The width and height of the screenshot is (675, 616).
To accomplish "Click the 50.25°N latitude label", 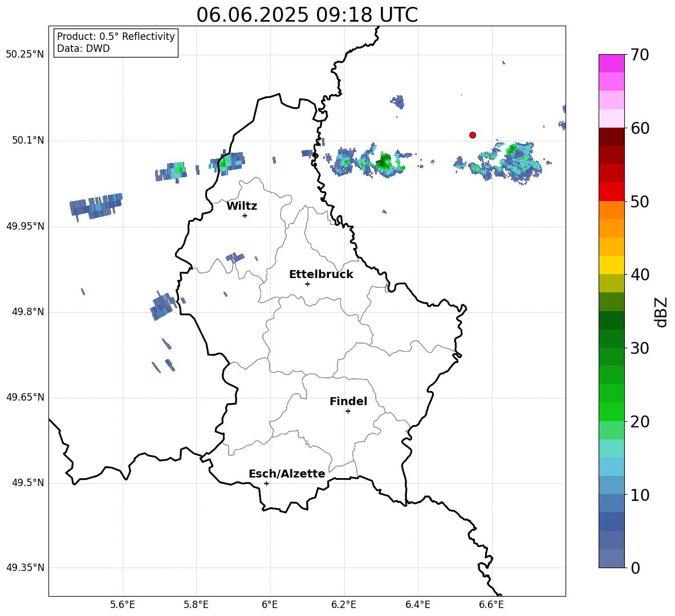I will pos(25,55).
